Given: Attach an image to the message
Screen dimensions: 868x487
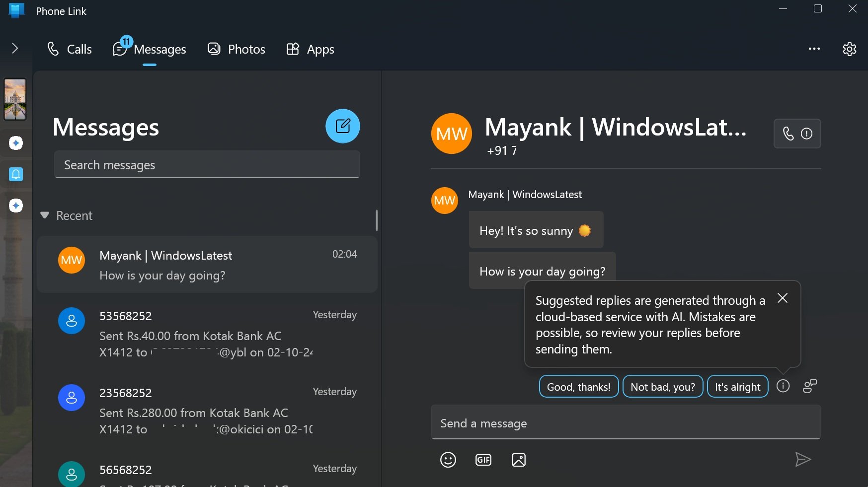Looking at the screenshot, I should tap(519, 460).
